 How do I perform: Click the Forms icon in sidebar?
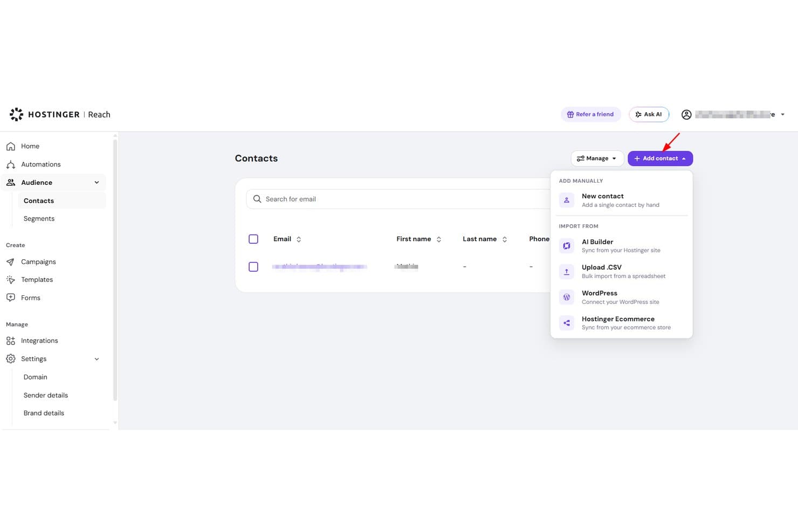11,298
